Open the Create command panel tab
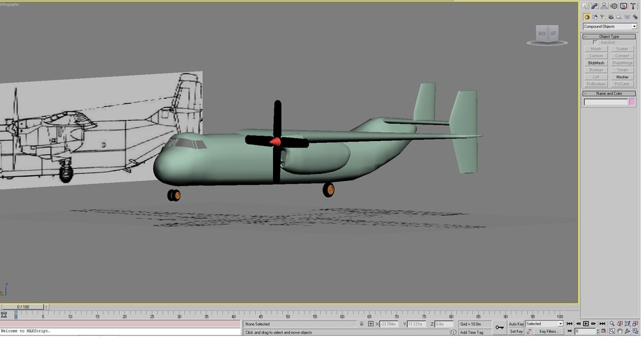 [585, 6]
